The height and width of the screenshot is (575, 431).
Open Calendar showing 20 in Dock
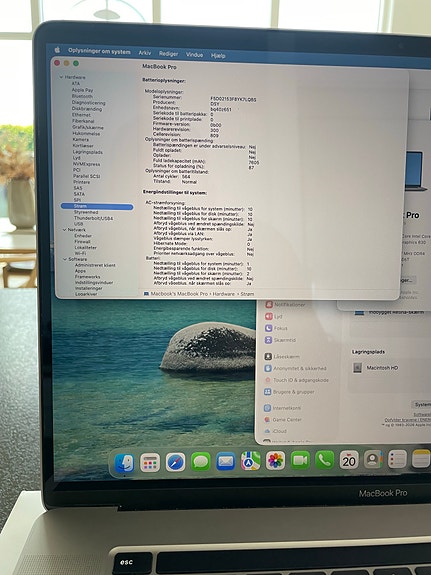(349, 459)
